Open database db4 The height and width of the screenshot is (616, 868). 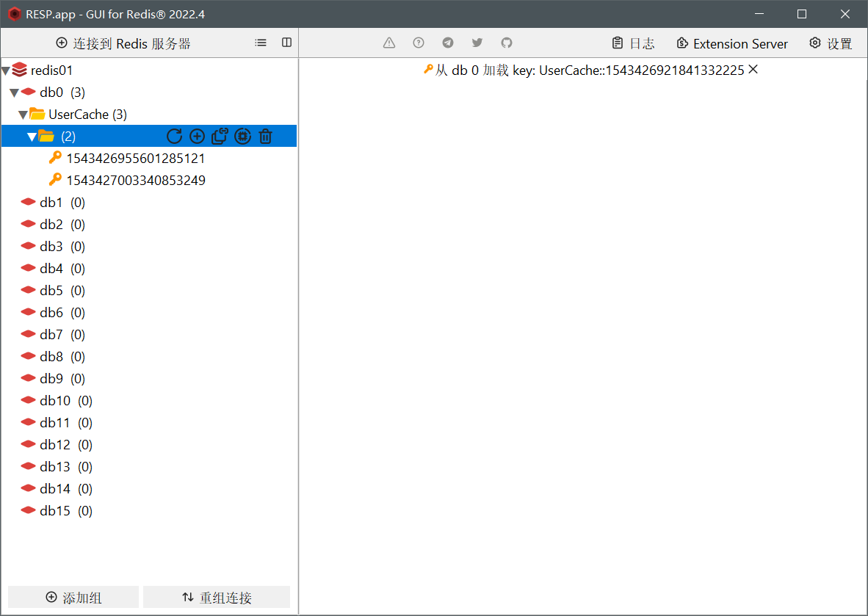click(53, 269)
